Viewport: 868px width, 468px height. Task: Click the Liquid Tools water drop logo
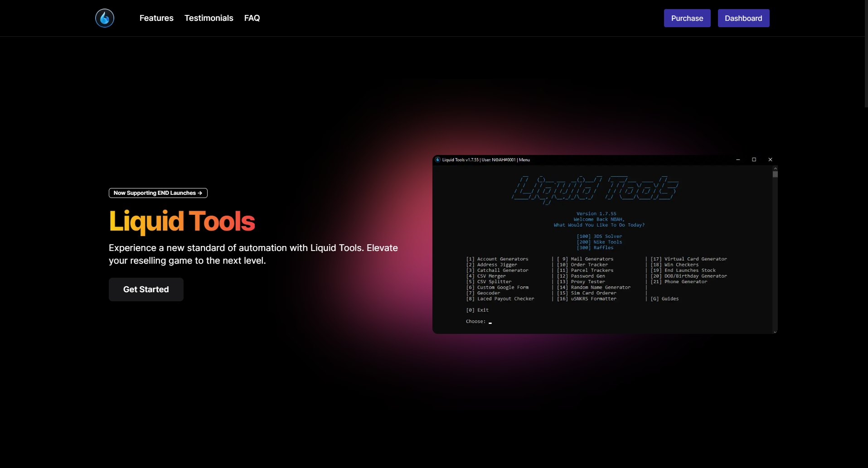(x=104, y=18)
